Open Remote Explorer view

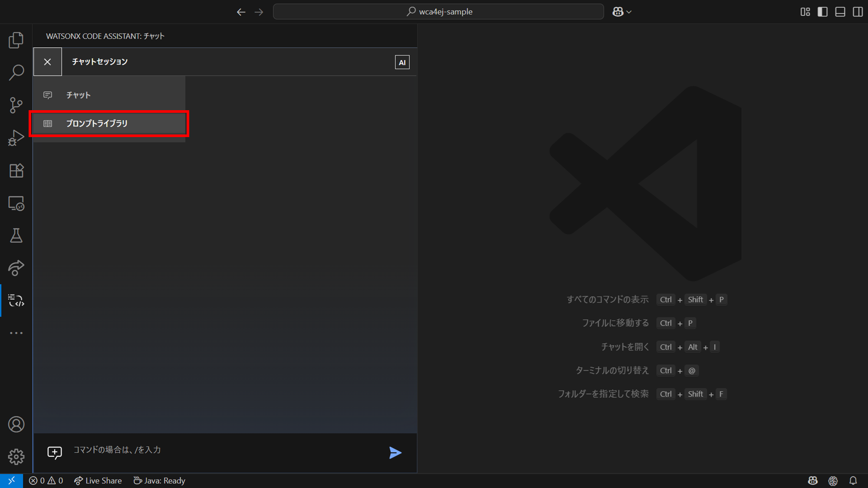16,203
